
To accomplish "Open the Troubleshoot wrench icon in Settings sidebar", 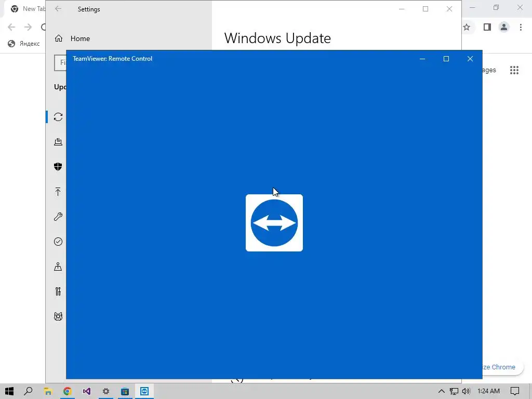I will coord(58,217).
